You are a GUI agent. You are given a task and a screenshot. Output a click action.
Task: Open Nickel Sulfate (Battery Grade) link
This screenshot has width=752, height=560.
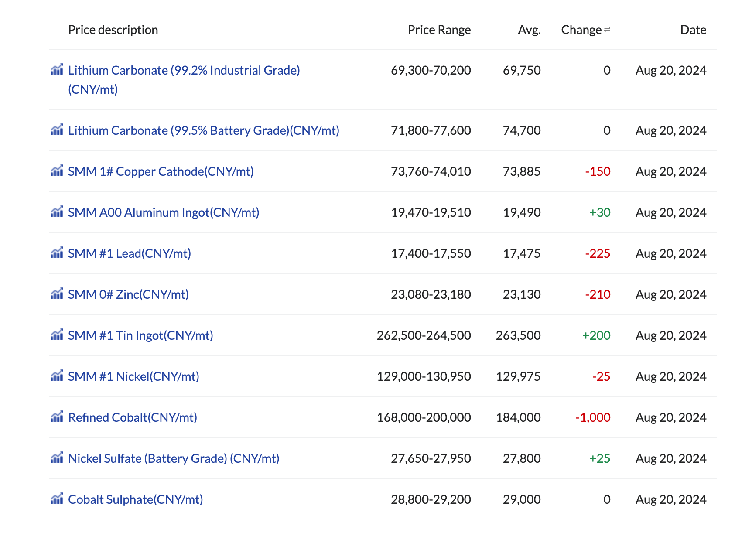click(x=174, y=458)
